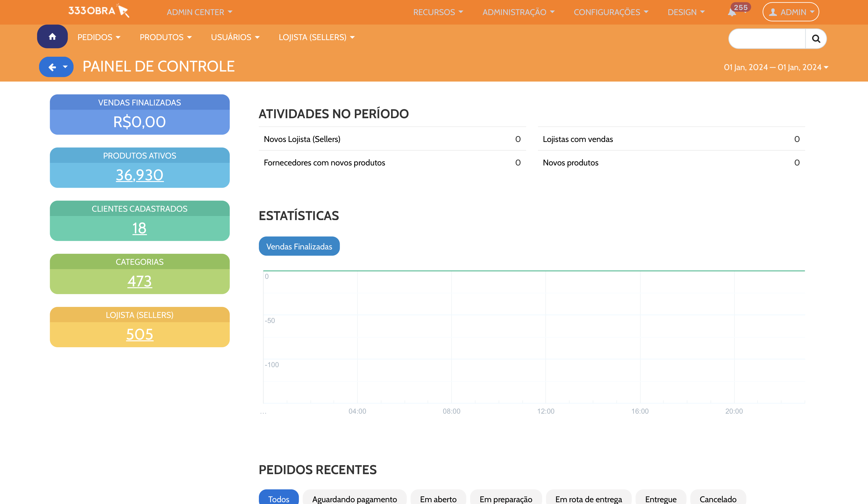Open the PEDIDOS menu

coord(99,37)
